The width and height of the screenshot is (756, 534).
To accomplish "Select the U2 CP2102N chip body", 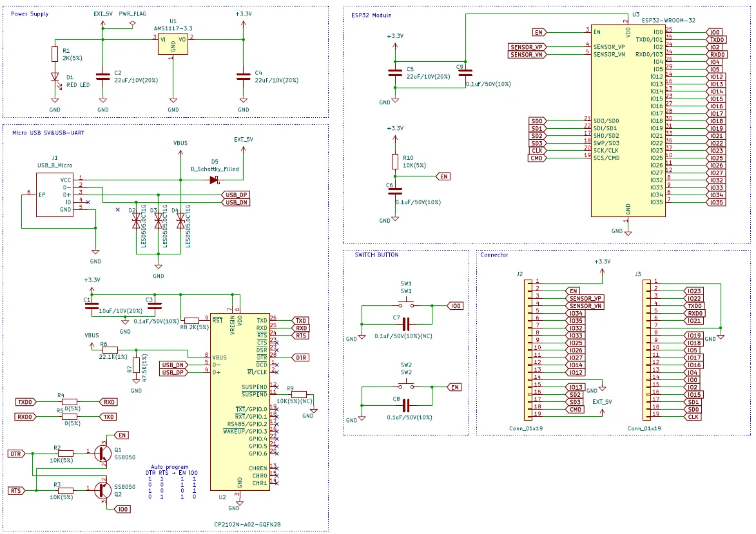I will [x=240, y=401].
